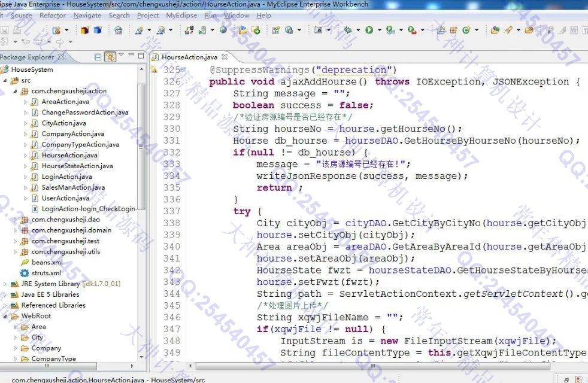
Task: Close the HourseAction.java editor tab
Action: click(225, 57)
